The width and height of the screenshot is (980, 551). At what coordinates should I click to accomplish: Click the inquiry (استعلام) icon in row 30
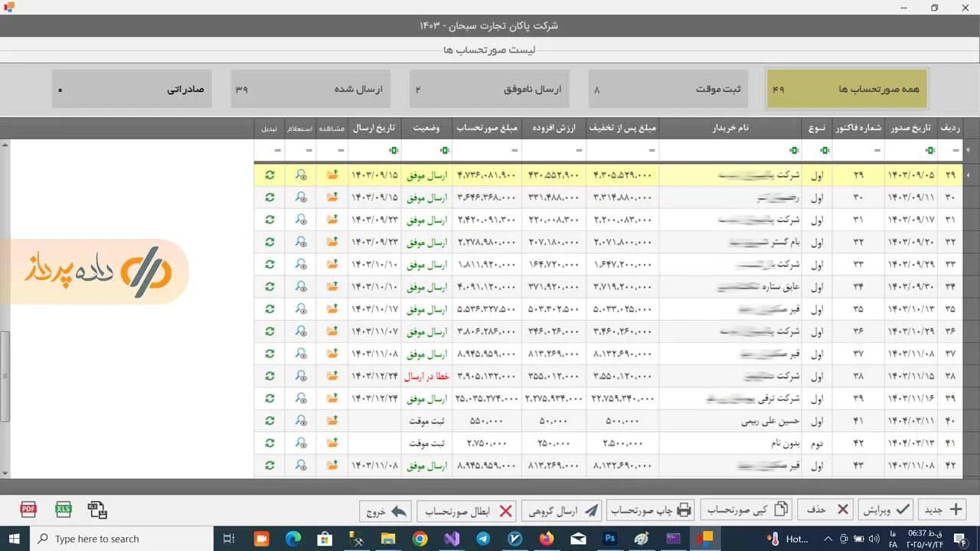pos(301,197)
